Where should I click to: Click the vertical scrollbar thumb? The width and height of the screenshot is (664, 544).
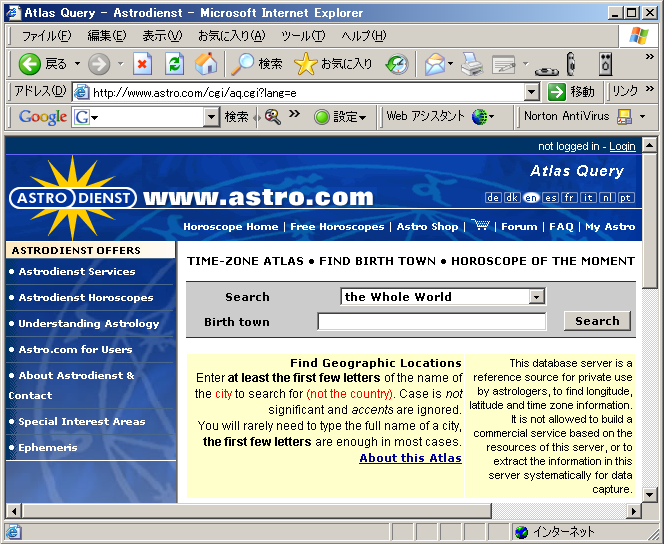649,220
